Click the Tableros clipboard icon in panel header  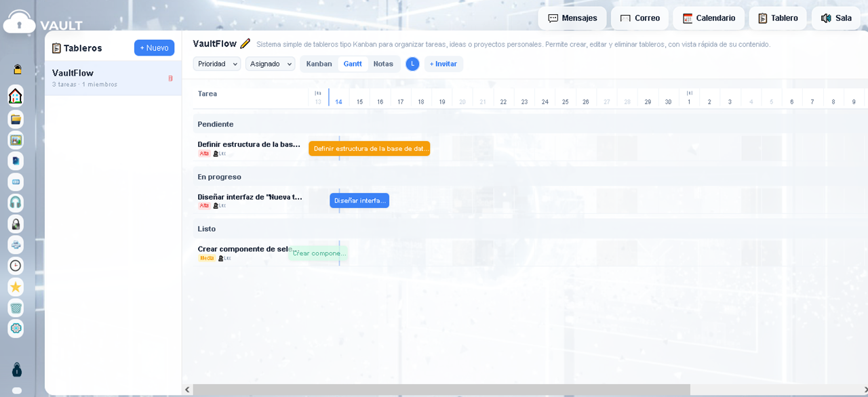(x=56, y=48)
